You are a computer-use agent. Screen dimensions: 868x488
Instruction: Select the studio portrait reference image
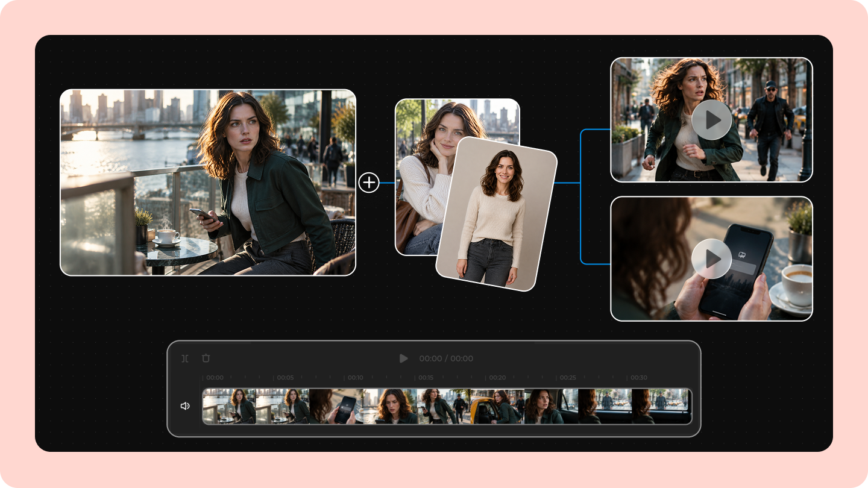point(497,214)
